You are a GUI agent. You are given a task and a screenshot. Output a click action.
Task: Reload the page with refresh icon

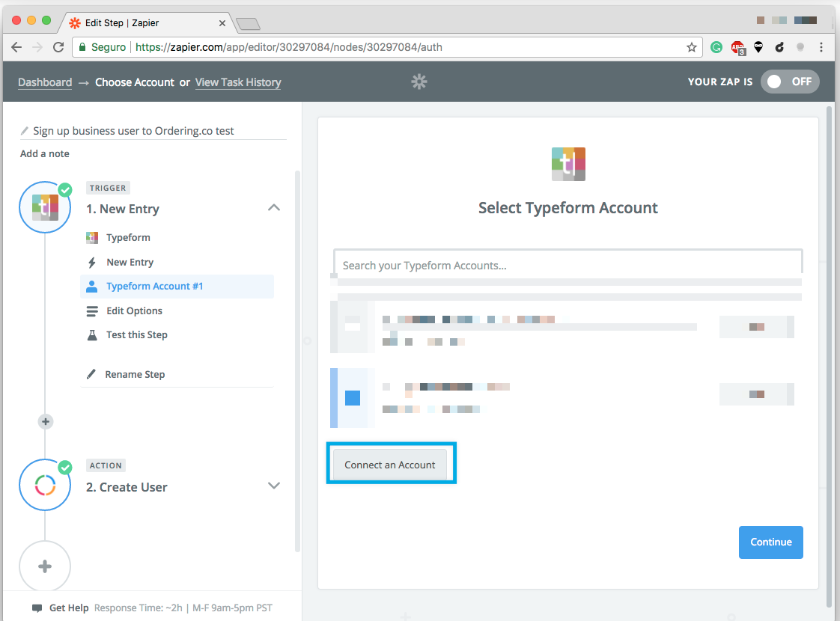[58, 47]
